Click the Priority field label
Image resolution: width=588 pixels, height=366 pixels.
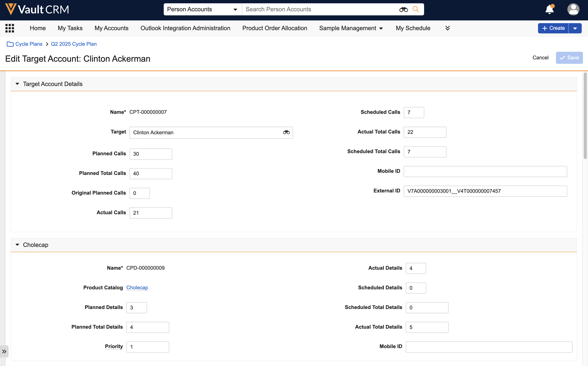[x=114, y=346]
